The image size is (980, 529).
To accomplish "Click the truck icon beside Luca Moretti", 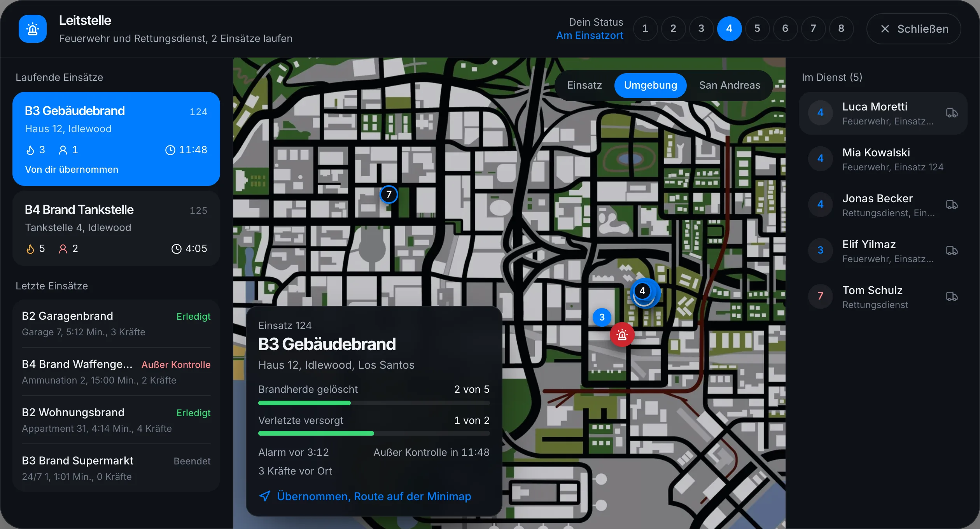I will (x=952, y=113).
